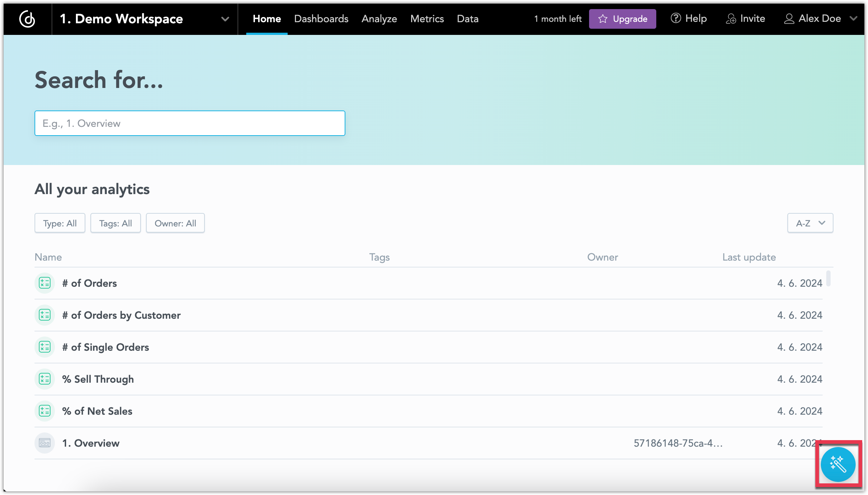Click the user avatar icon by Alex Doe
868x495 pixels.
[789, 19]
